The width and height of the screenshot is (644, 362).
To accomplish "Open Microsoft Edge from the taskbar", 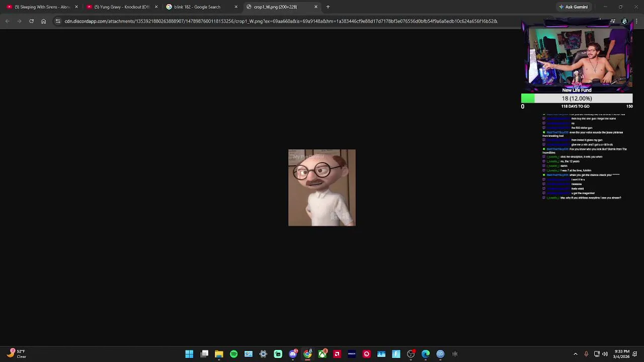I will point(426,354).
